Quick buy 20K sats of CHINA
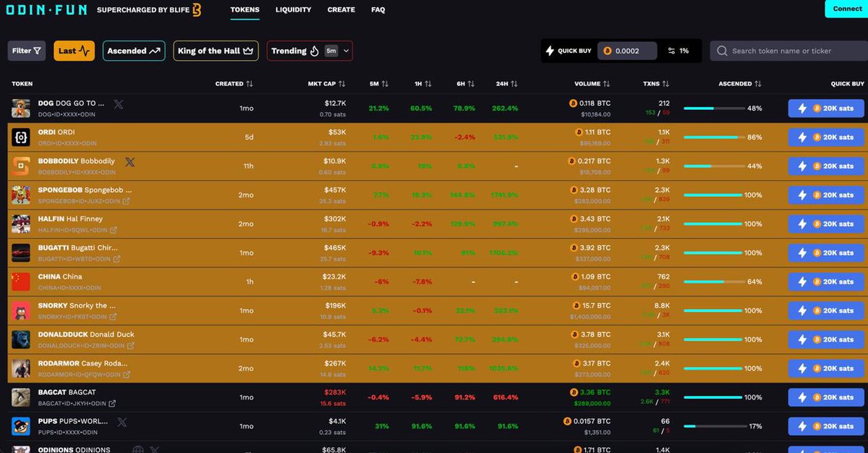868x453 pixels. click(825, 282)
